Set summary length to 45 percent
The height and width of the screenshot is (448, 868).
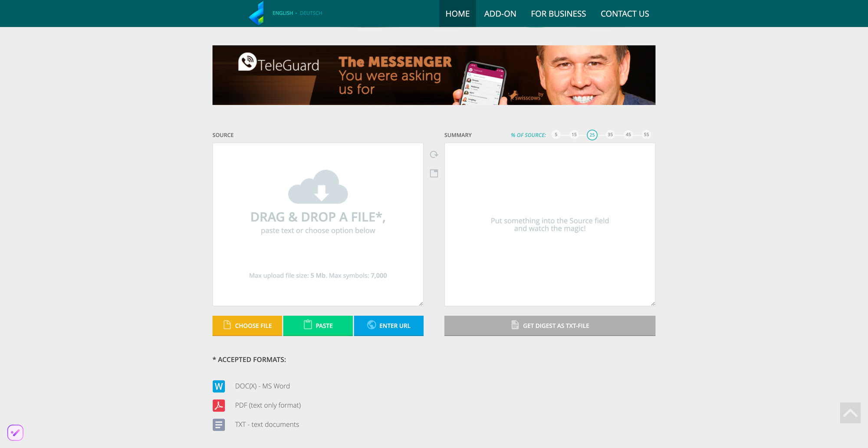pos(628,134)
